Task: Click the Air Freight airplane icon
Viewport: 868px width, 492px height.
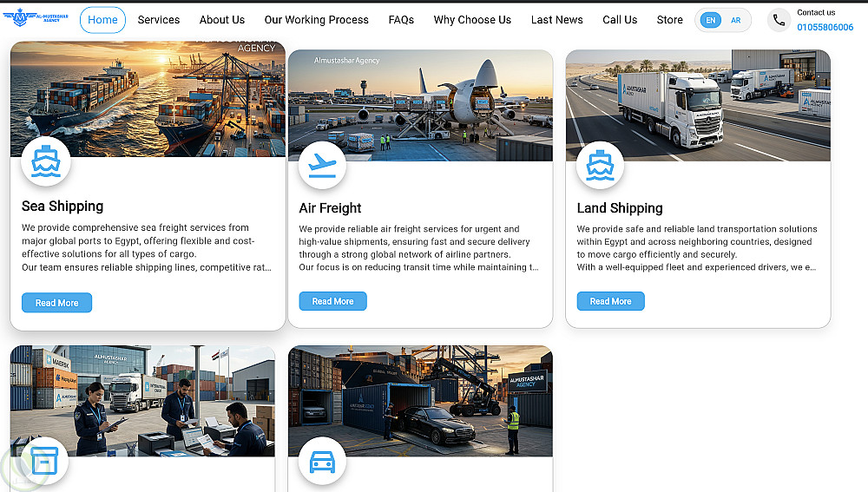Action: coord(322,165)
